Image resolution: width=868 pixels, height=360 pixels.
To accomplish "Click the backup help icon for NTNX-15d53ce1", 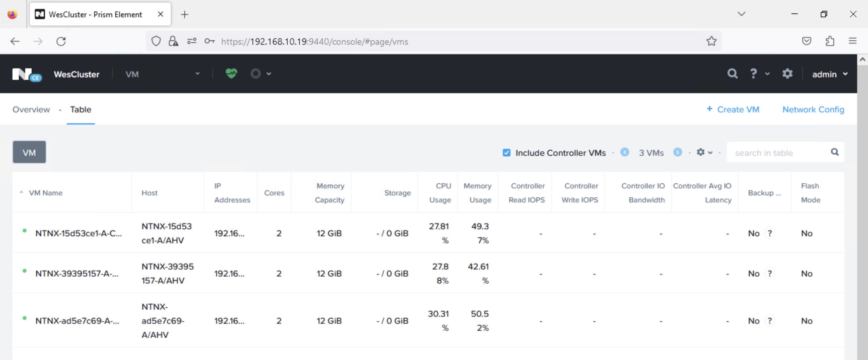I will tap(769, 233).
